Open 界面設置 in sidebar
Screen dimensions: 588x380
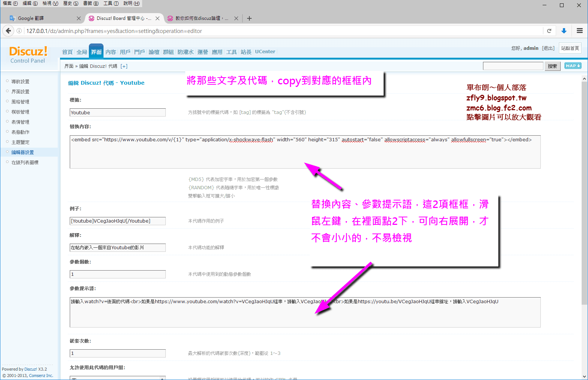tap(20, 92)
